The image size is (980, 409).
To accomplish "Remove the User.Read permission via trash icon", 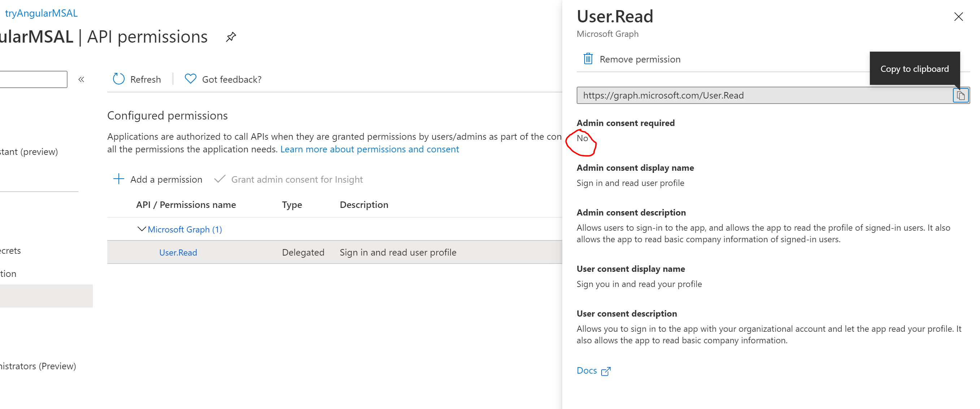I will (589, 58).
